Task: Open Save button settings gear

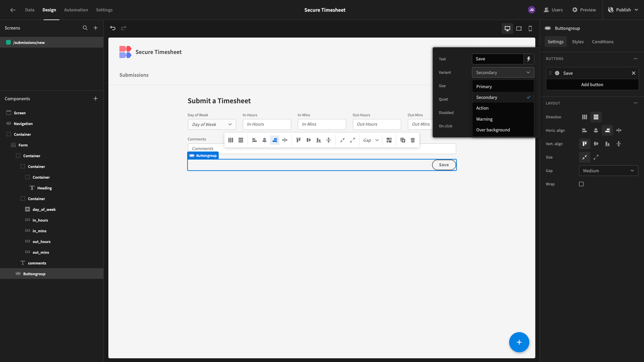Action: coord(557,73)
